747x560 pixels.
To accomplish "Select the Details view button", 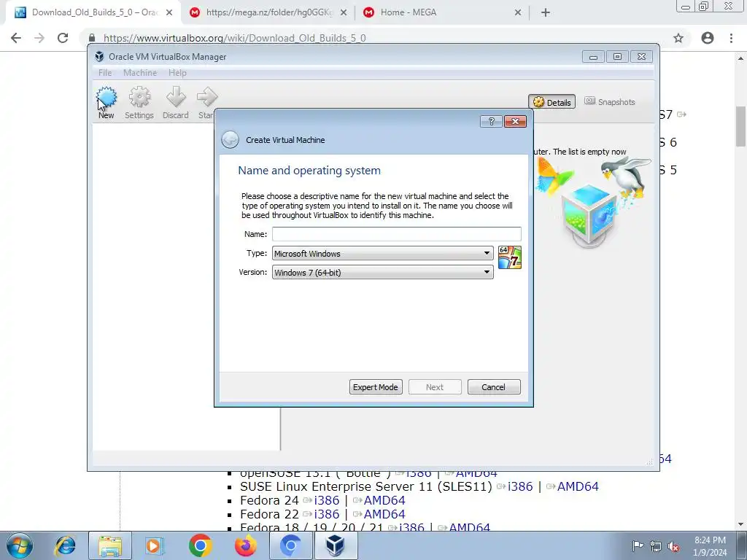I will pos(552,102).
